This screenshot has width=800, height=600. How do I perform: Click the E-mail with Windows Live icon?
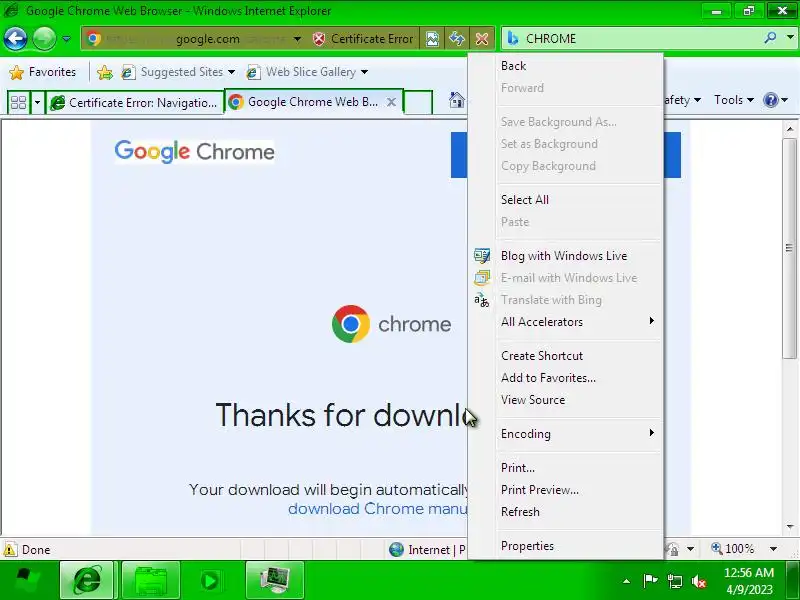pos(482,278)
